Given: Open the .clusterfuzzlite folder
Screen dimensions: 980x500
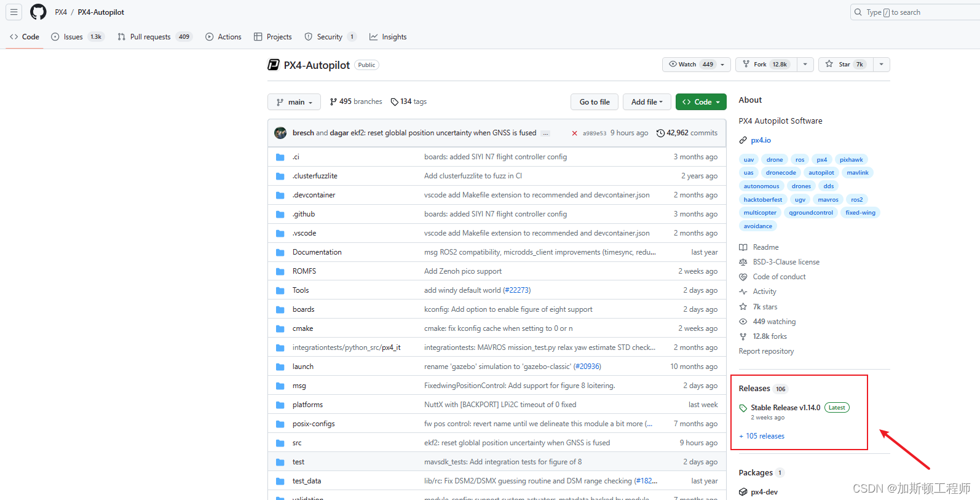Looking at the screenshot, I should tap(315, 176).
